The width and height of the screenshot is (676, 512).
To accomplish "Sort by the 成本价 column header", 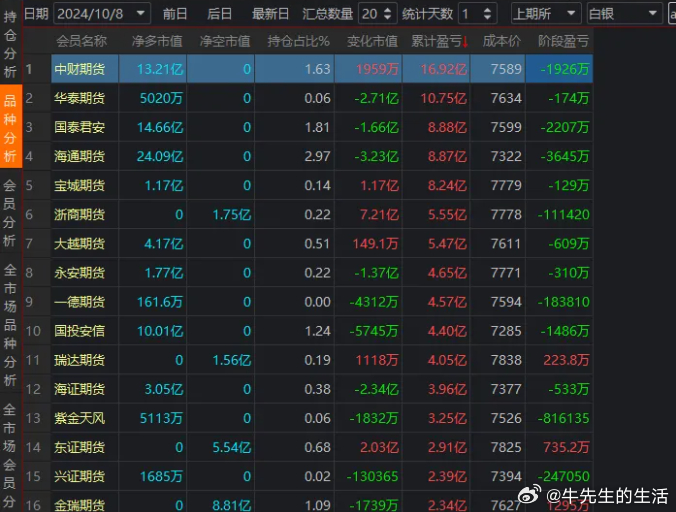I will pyautogui.click(x=501, y=41).
